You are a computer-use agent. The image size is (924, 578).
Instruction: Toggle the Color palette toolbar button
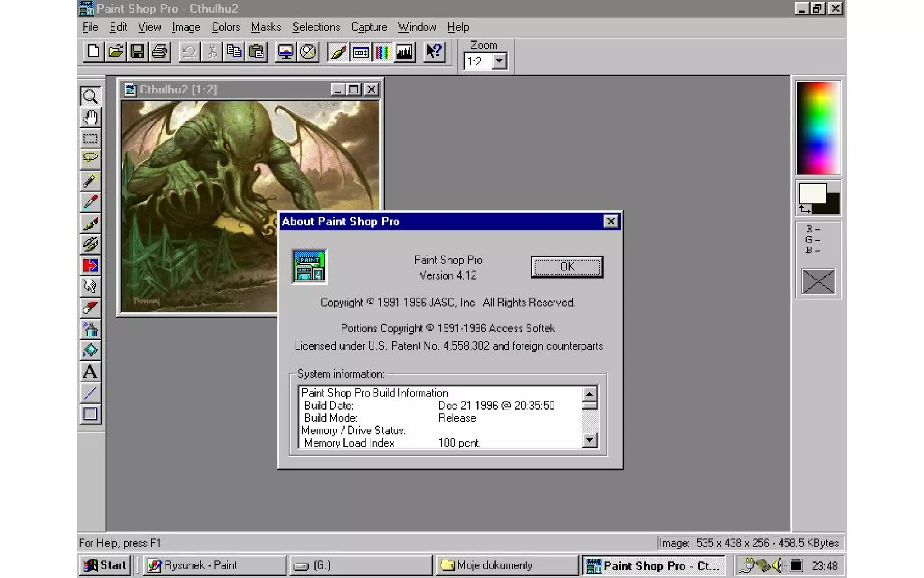click(x=382, y=52)
